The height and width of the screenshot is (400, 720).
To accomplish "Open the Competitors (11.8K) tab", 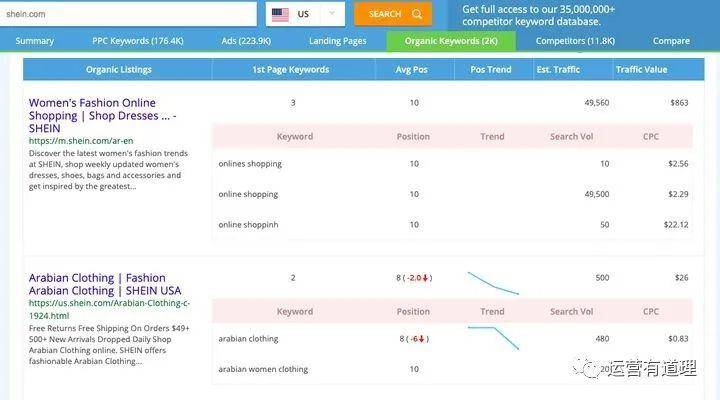I will point(575,41).
